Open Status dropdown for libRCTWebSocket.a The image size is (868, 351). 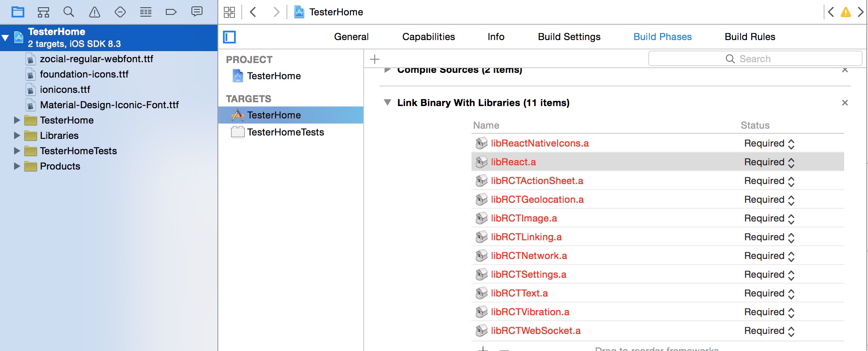770,331
